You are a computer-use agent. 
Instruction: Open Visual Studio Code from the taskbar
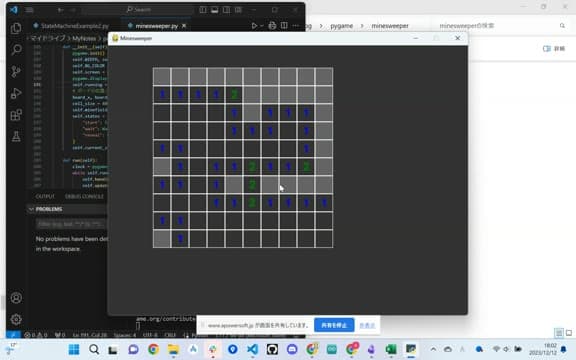point(252,349)
